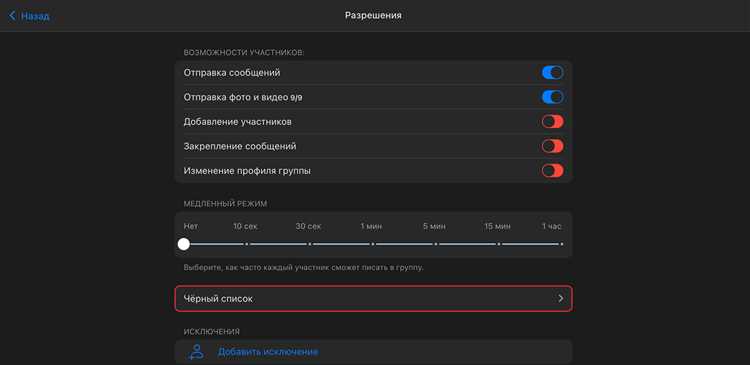This screenshot has height=365, width=750.
Task: Click the back chevron icon beside Назад
Action: point(12,16)
